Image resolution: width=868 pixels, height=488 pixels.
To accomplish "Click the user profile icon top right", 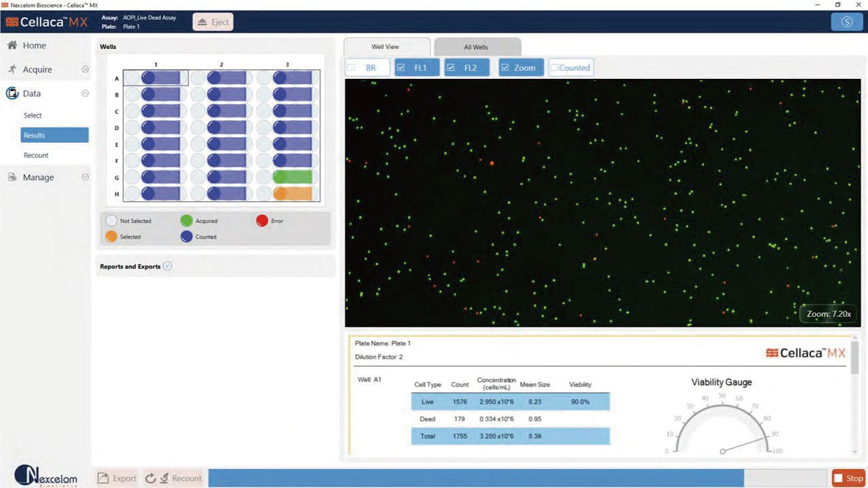I will (846, 22).
